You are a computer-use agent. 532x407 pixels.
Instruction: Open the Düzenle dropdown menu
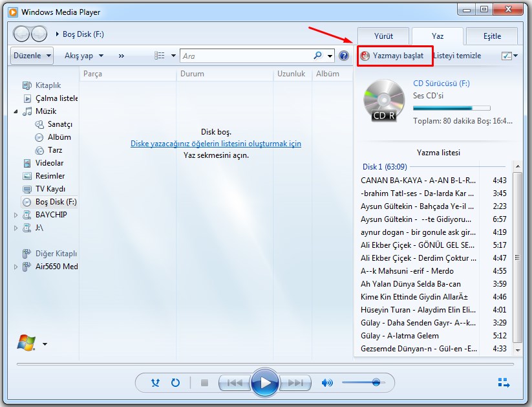[x=32, y=56]
